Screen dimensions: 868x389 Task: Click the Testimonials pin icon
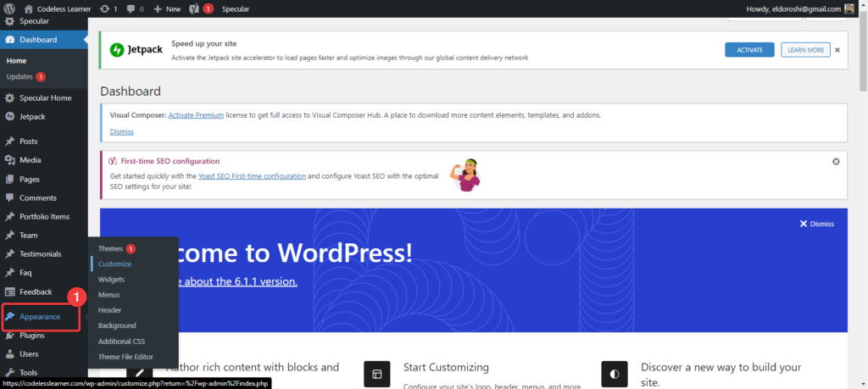9,254
